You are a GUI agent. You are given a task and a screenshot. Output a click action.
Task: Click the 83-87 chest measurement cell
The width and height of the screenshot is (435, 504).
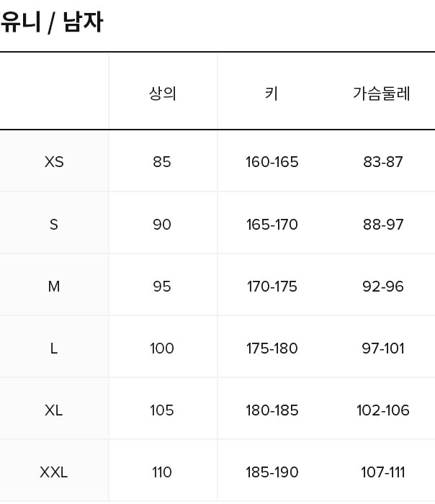click(383, 162)
